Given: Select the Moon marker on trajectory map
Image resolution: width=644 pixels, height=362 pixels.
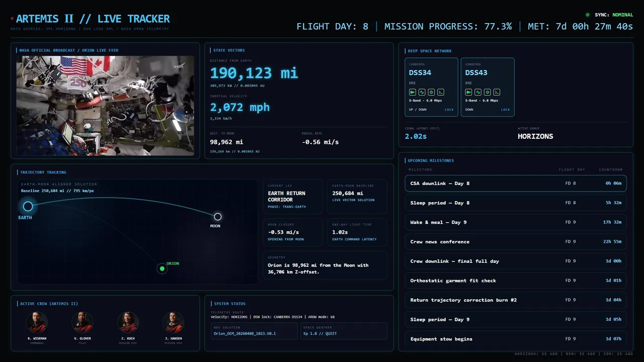Looking at the screenshot, I should click(x=217, y=217).
